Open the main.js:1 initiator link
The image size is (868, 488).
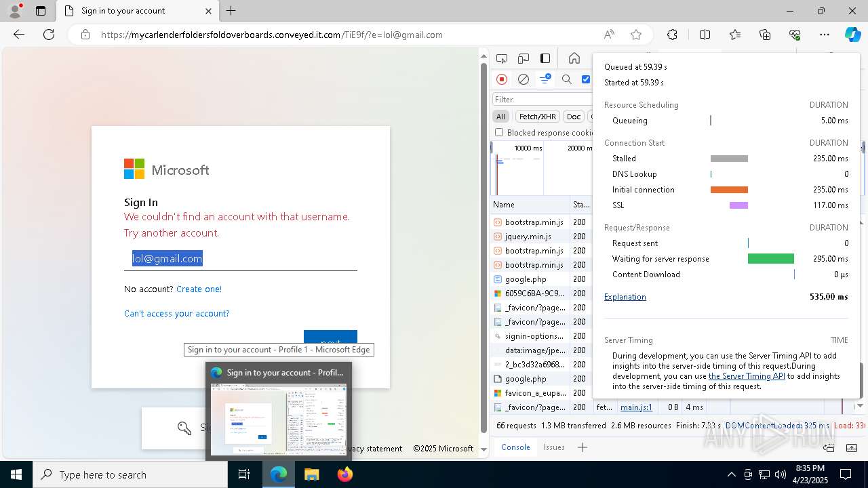click(x=636, y=407)
